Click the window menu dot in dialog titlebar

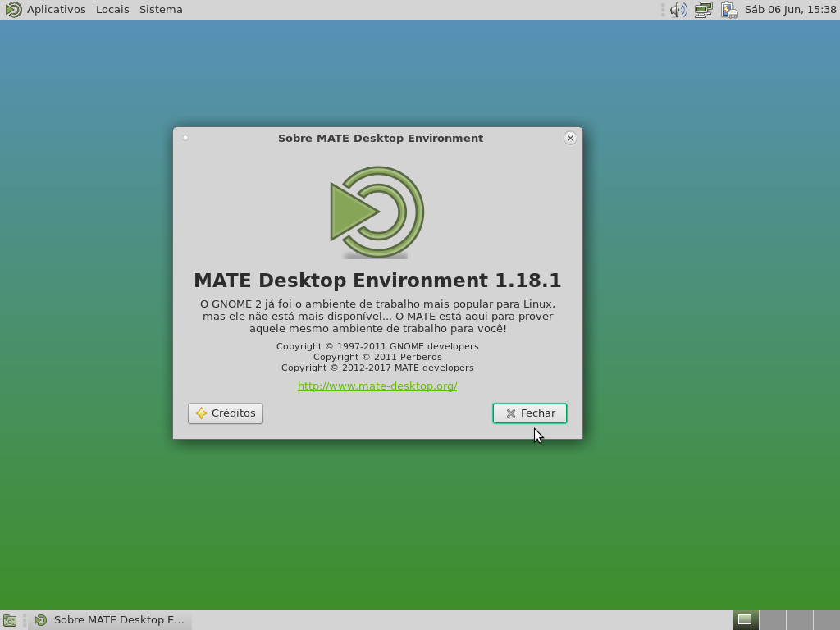coord(185,138)
